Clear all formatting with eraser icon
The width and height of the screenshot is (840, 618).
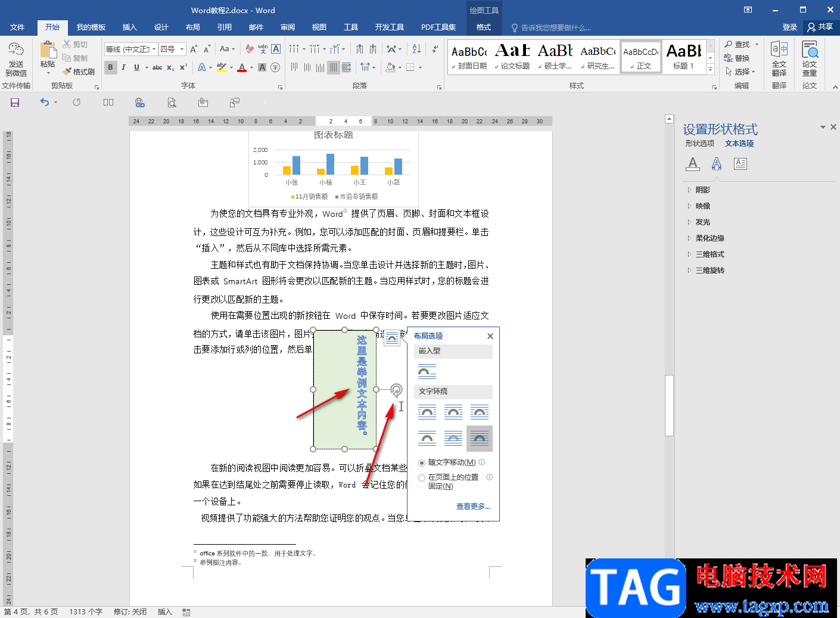pos(250,49)
